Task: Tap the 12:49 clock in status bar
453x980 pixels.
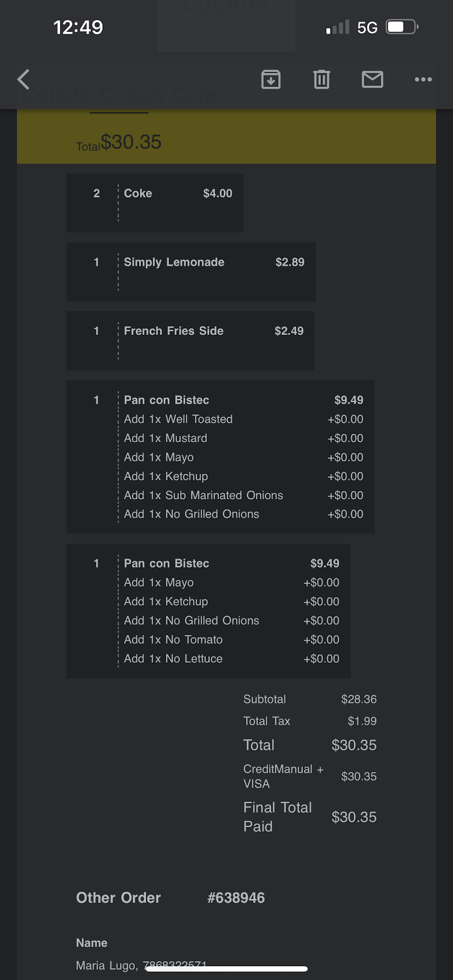Action: click(78, 27)
